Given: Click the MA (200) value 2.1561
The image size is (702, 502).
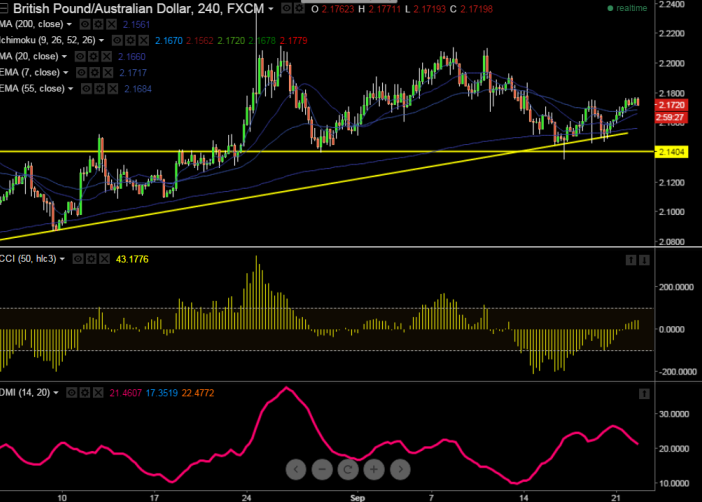Looking at the screenshot, I should 137,25.
